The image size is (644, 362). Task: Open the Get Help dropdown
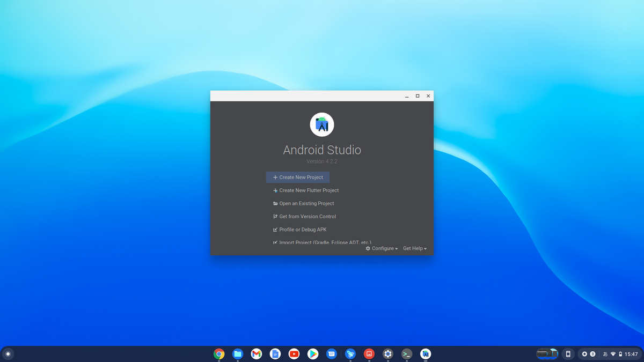tap(415, 248)
